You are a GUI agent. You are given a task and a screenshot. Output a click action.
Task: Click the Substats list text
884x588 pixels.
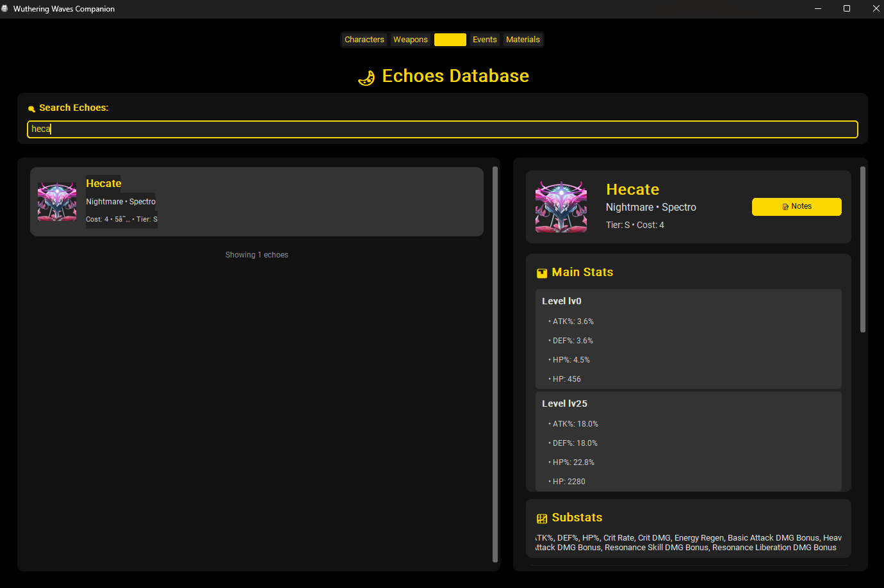click(x=689, y=543)
